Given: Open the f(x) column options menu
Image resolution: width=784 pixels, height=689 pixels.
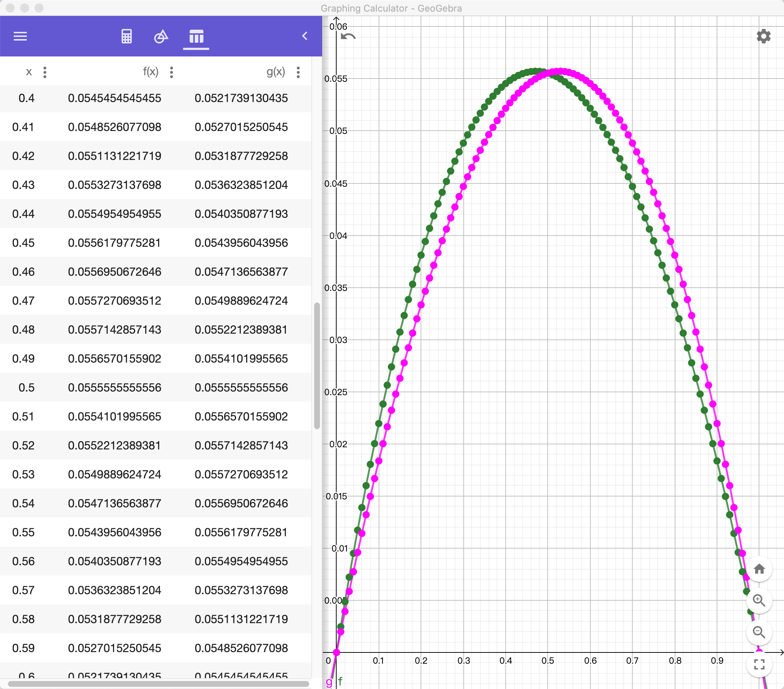Looking at the screenshot, I should [x=172, y=72].
